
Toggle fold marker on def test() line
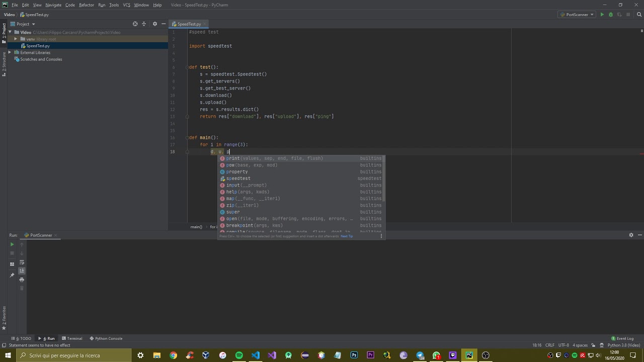pyautogui.click(x=187, y=67)
